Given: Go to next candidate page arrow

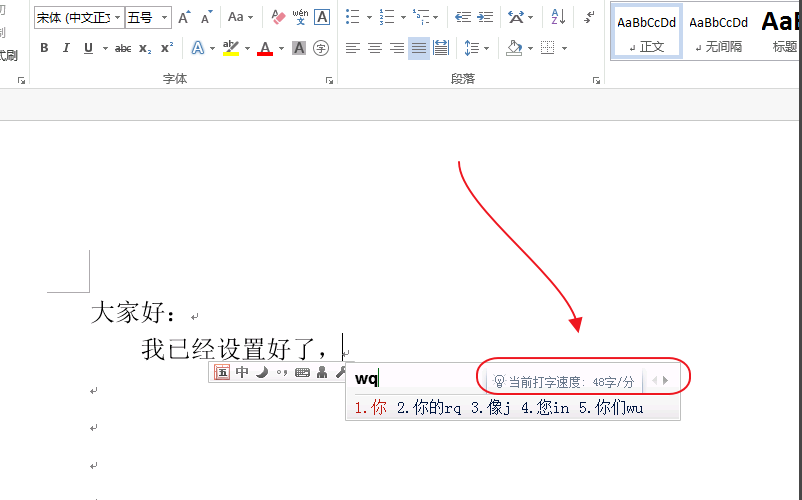Looking at the screenshot, I should pyautogui.click(x=665, y=380).
